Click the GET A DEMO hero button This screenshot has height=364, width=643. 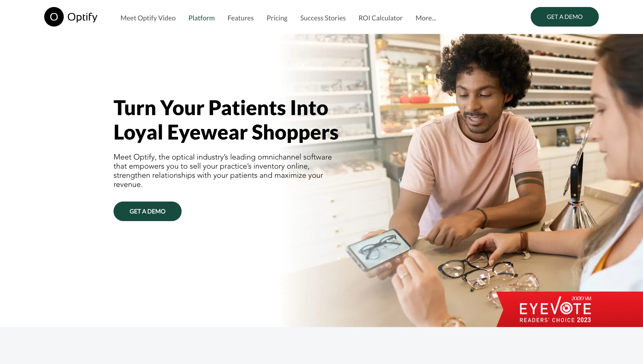[x=147, y=211]
